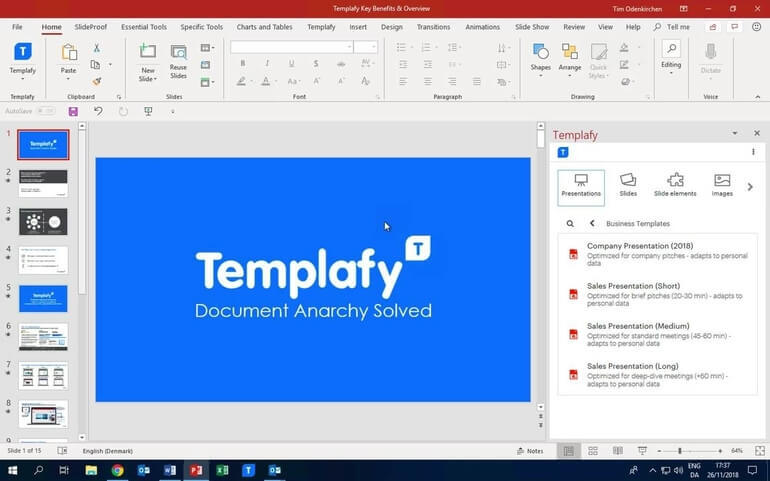The height and width of the screenshot is (481, 770).
Task: Toggle Normal view button in status bar
Action: click(569, 451)
